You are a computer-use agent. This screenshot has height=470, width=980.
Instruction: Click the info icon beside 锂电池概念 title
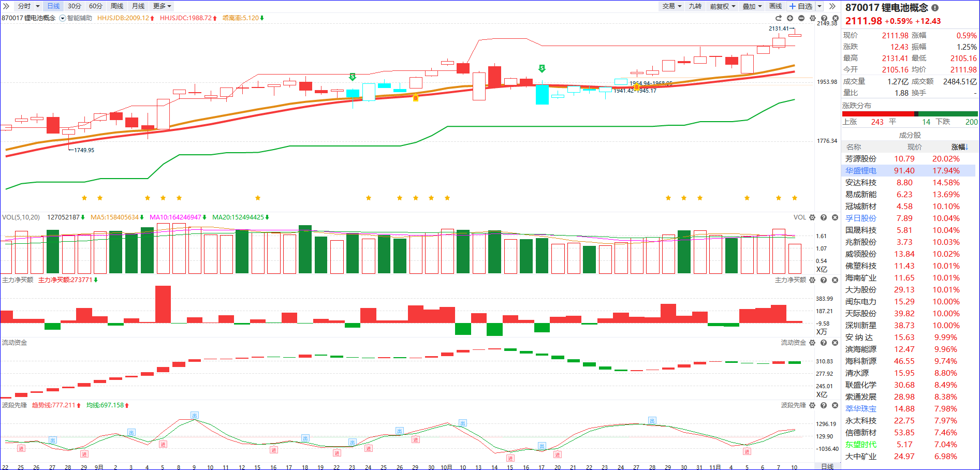(x=935, y=8)
